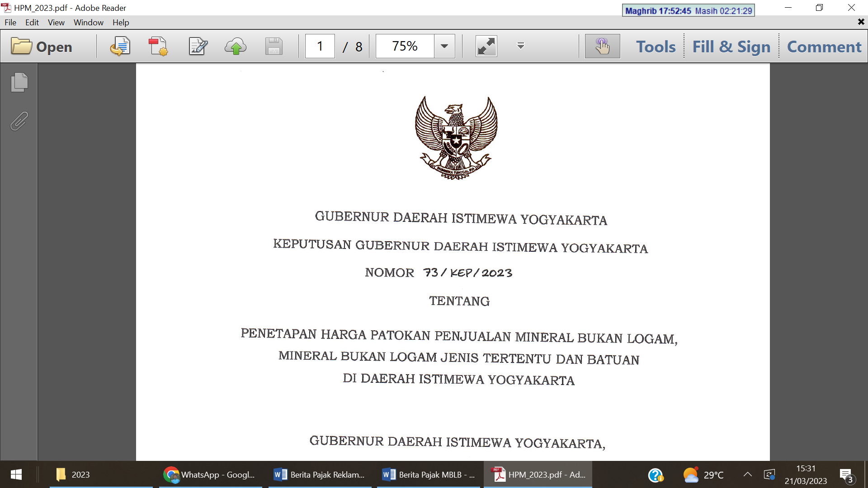The height and width of the screenshot is (488, 868).
Task: Open the Edit menu
Action: coord(32,22)
